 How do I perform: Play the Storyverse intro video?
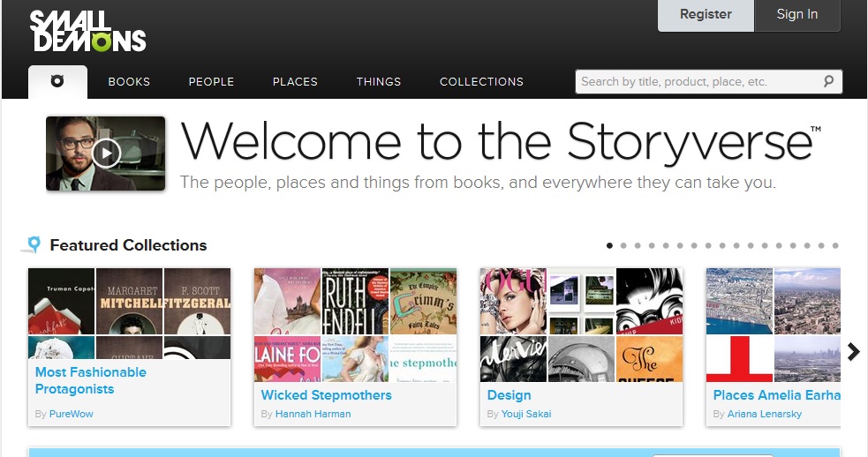point(106,154)
